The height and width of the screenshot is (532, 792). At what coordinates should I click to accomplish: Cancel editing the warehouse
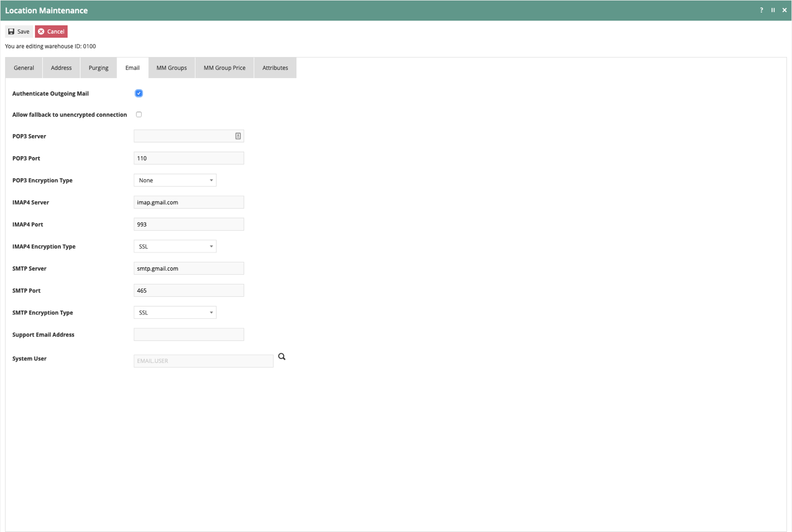pos(51,32)
